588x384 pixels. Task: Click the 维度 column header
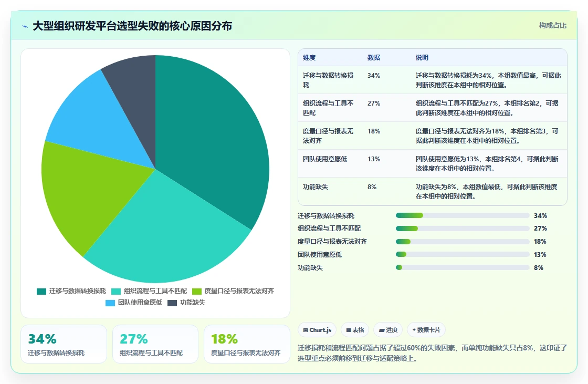coord(309,58)
